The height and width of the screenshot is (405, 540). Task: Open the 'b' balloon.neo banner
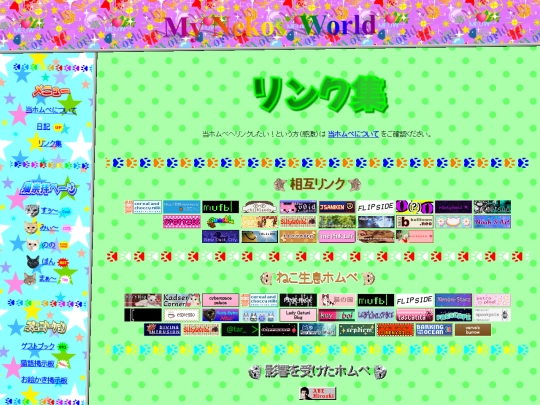point(415,222)
